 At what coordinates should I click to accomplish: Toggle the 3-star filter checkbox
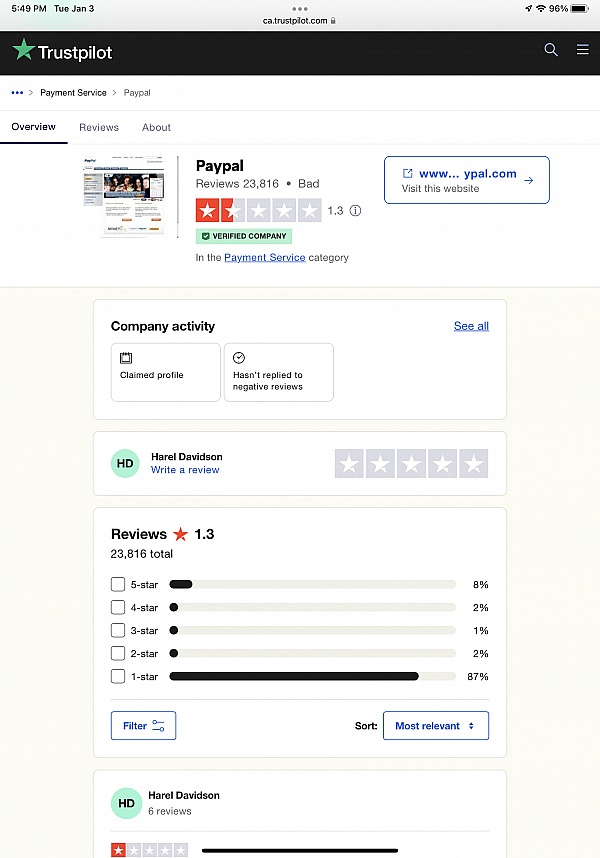117,630
